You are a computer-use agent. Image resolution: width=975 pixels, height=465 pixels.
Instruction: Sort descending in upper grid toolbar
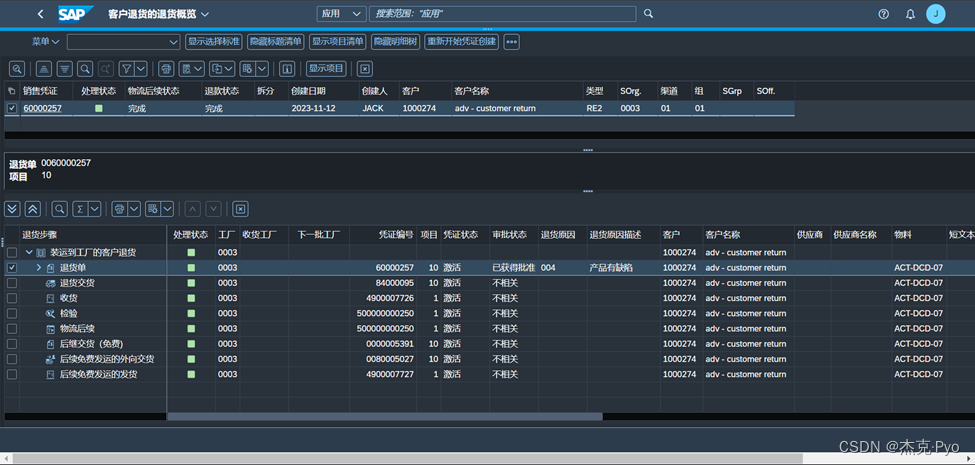click(65, 68)
